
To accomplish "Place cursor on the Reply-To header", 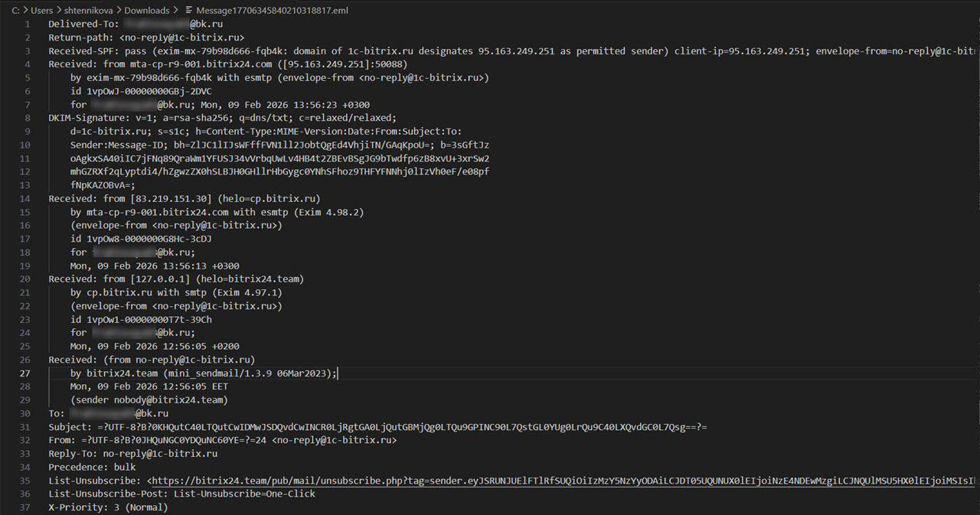I will [132, 454].
